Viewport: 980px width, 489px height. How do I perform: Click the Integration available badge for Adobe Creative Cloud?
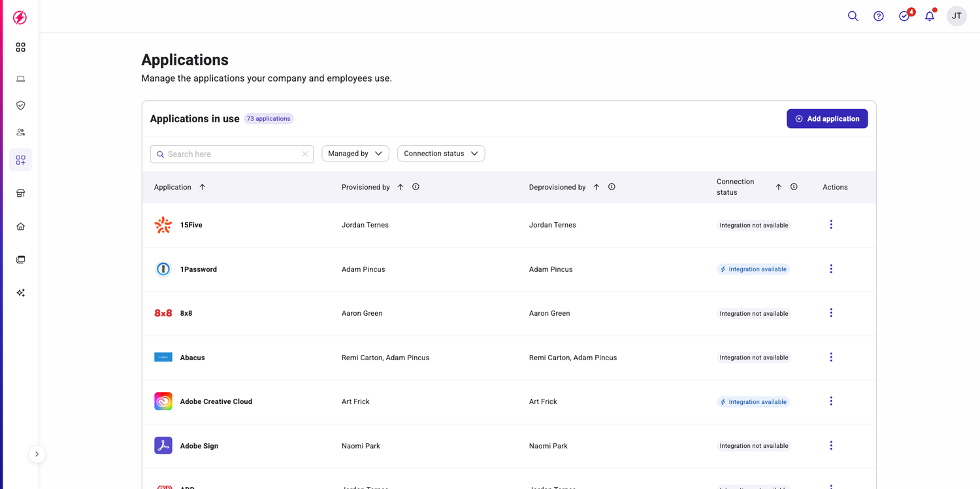tap(753, 401)
